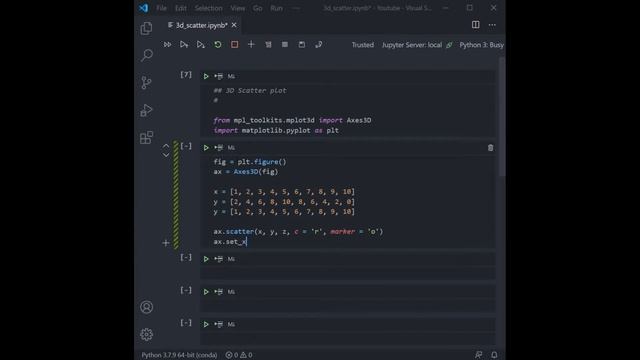Screen dimensions: 640x360
Task: Run the scatter plot cell with play icon
Action: 206,148
